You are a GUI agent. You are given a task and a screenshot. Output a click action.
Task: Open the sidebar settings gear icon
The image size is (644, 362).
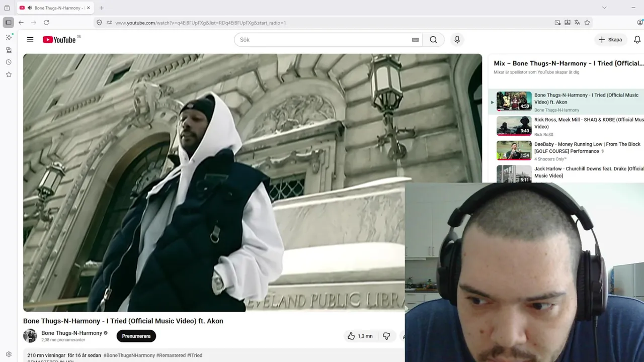tap(9, 354)
